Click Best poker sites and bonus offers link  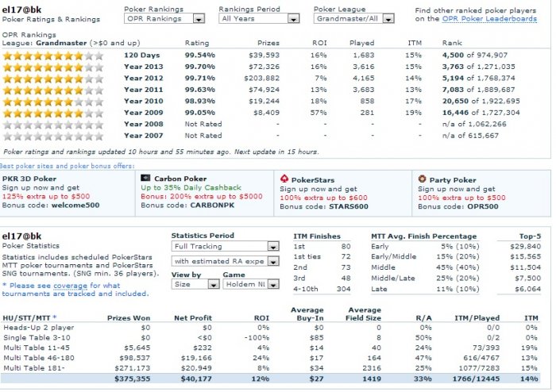click(67, 166)
